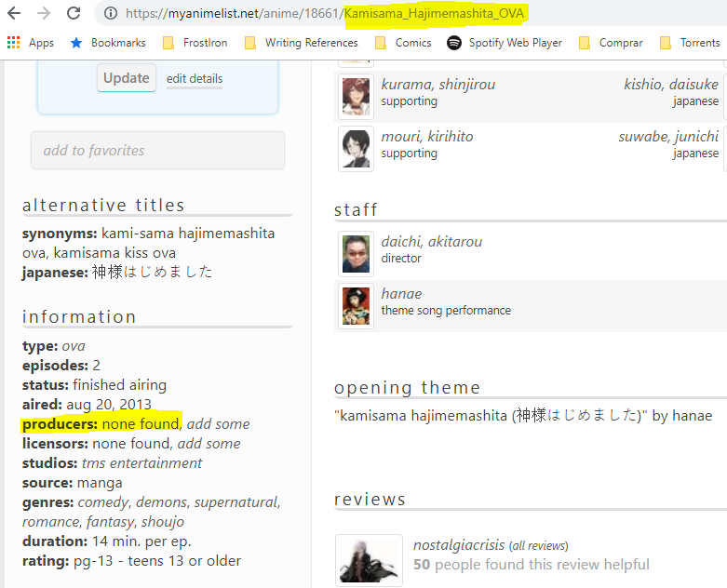Open the Writing References bookmark folder
This screenshot has width=727, height=588.
[x=302, y=43]
